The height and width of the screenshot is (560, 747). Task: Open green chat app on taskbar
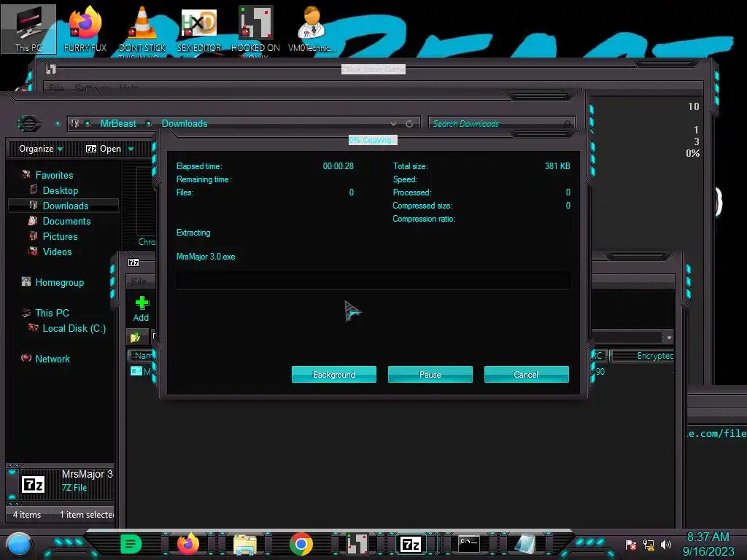coord(131,544)
